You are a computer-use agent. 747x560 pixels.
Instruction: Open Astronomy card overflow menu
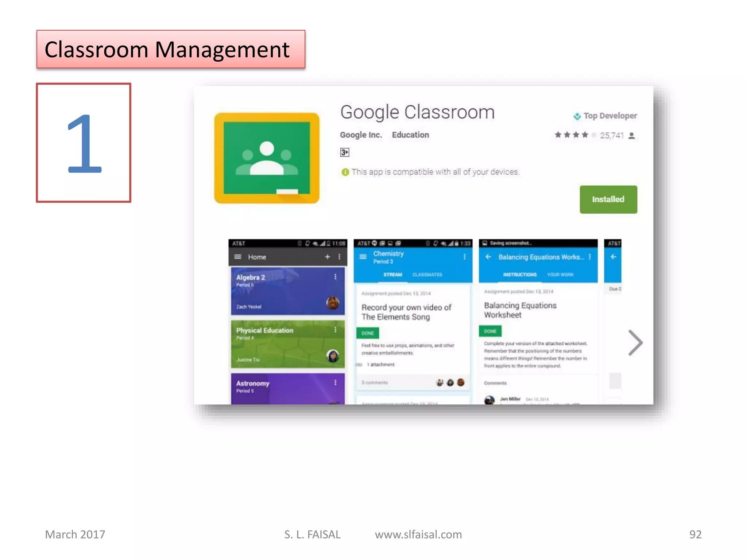(335, 382)
